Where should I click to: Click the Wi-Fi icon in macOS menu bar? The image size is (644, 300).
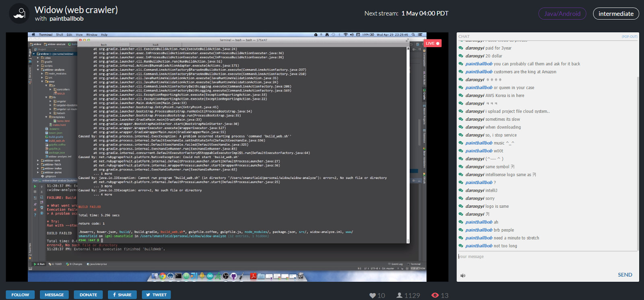(346, 35)
